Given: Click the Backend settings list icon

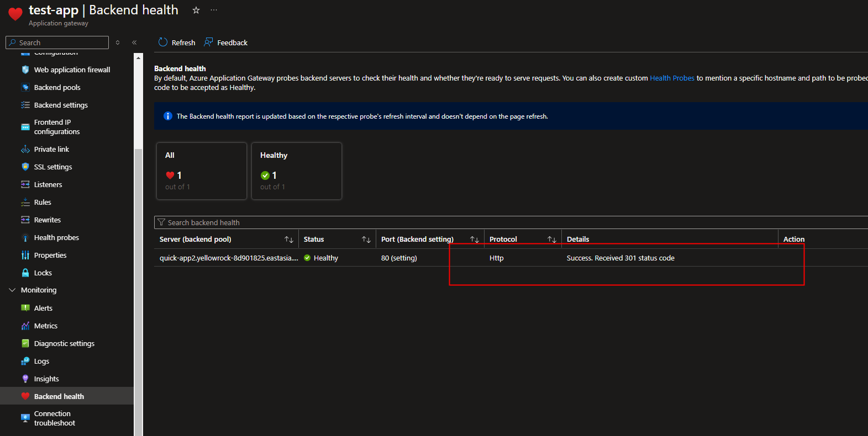Looking at the screenshot, I should [25, 105].
